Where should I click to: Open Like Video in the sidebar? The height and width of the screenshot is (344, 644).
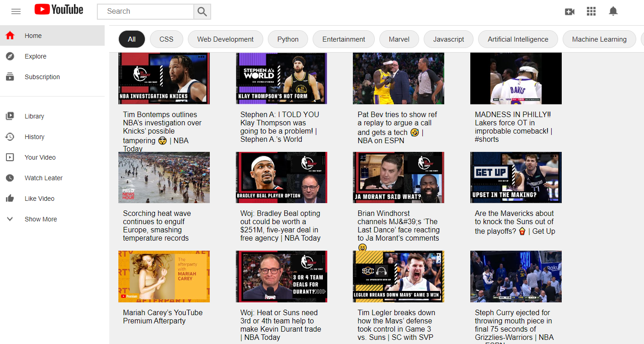click(x=52, y=199)
